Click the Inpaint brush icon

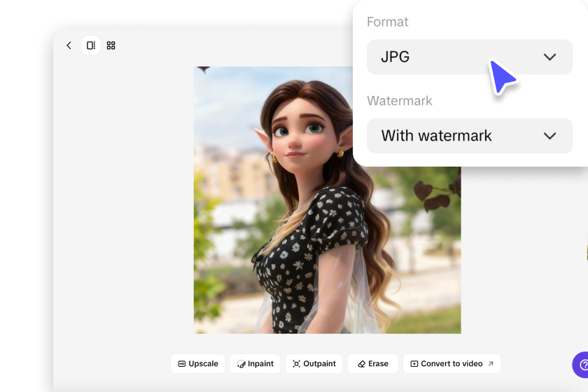[241, 364]
